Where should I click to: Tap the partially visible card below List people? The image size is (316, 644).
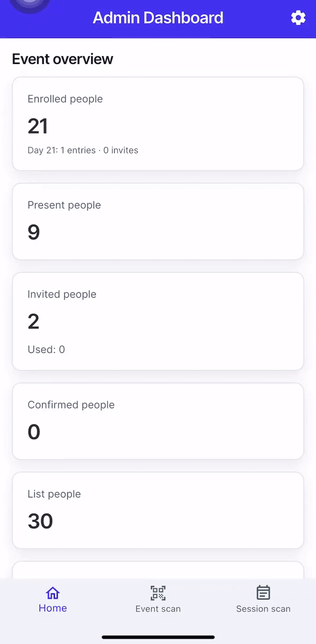point(158,570)
